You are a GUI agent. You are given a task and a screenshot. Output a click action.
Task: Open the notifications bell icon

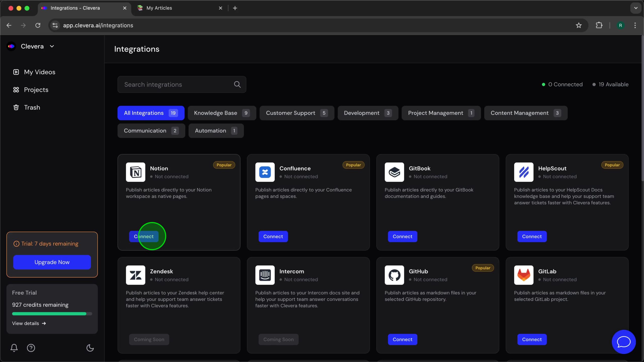click(14, 348)
